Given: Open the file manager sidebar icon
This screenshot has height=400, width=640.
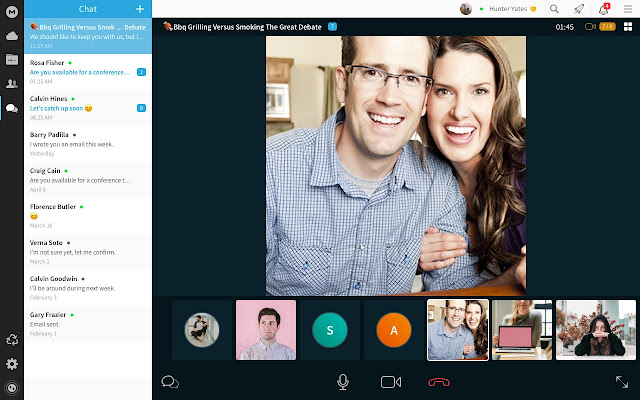Looking at the screenshot, I should [12, 60].
